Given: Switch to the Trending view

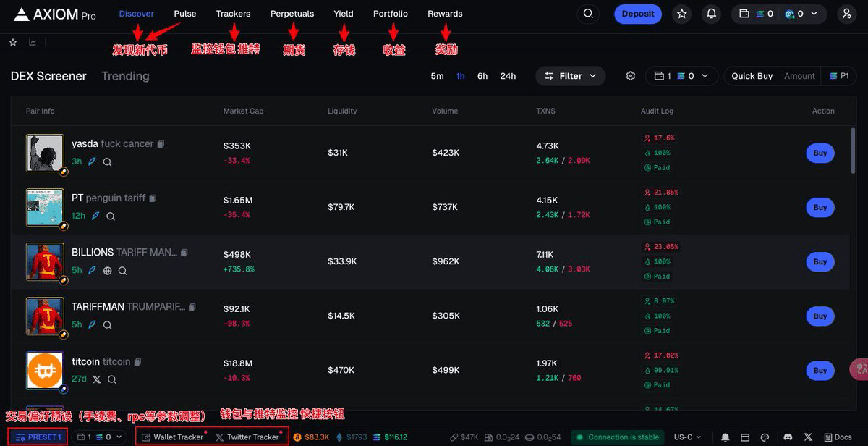Looking at the screenshot, I should (125, 76).
